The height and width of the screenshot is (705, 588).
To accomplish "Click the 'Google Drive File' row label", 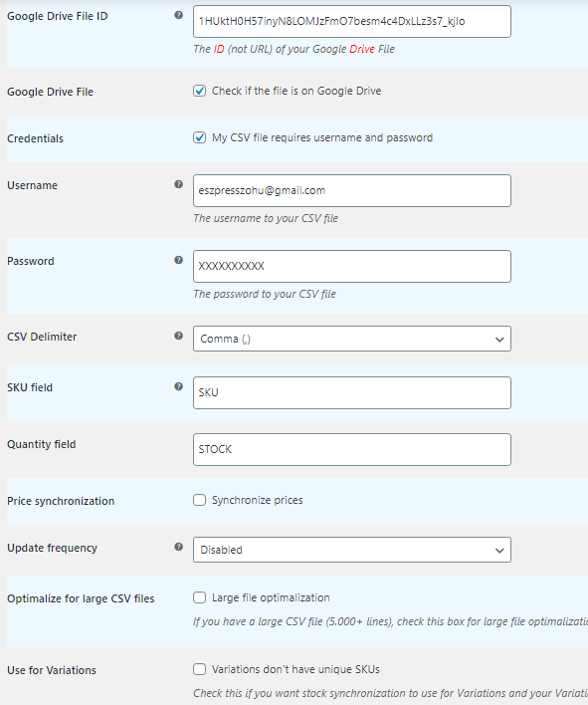I will [x=51, y=92].
